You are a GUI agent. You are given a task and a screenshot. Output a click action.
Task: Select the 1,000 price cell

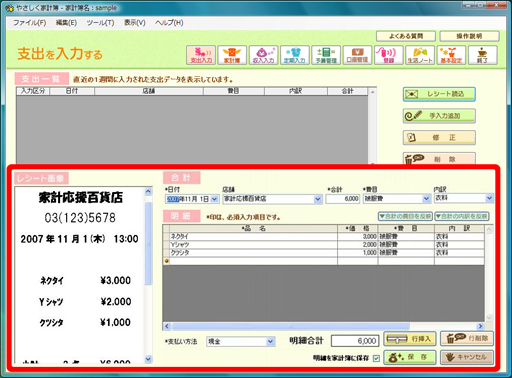(x=358, y=252)
